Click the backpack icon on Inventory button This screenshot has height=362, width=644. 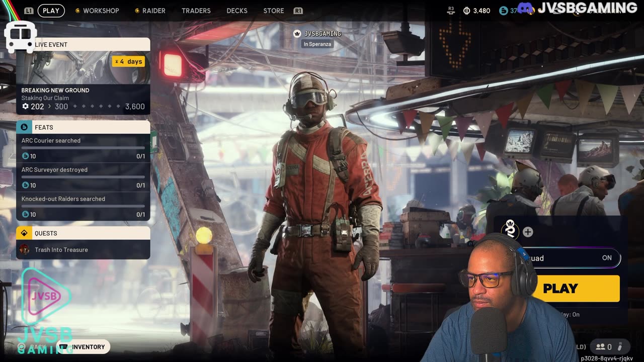64,346
